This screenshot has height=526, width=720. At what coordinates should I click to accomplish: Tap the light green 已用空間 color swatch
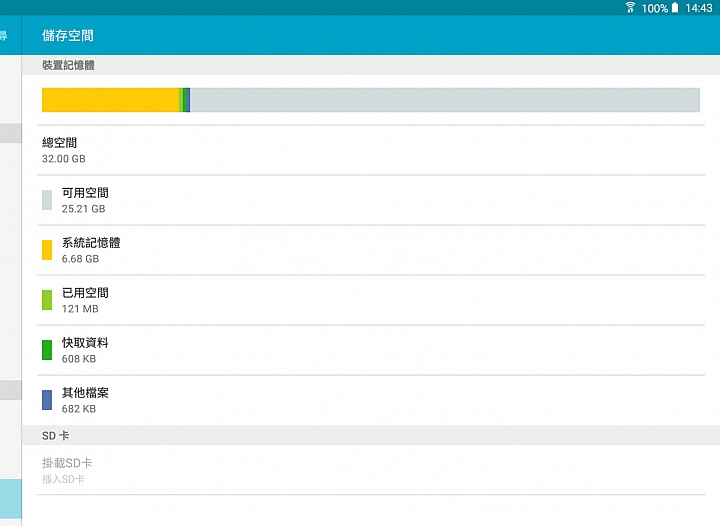[x=47, y=300]
